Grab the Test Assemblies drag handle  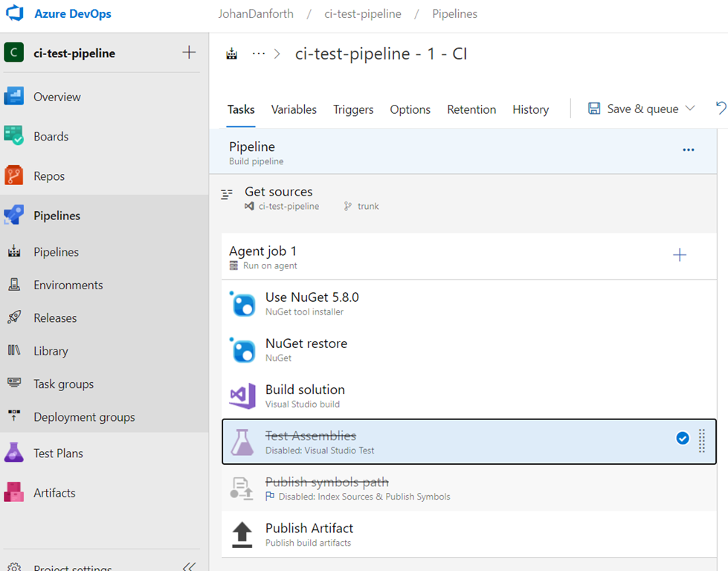pyautogui.click(x=702, y=441)
